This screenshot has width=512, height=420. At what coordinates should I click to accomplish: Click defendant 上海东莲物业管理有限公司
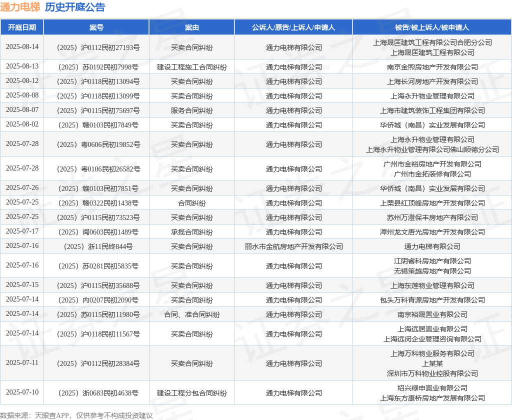click(x=432, y=286)
